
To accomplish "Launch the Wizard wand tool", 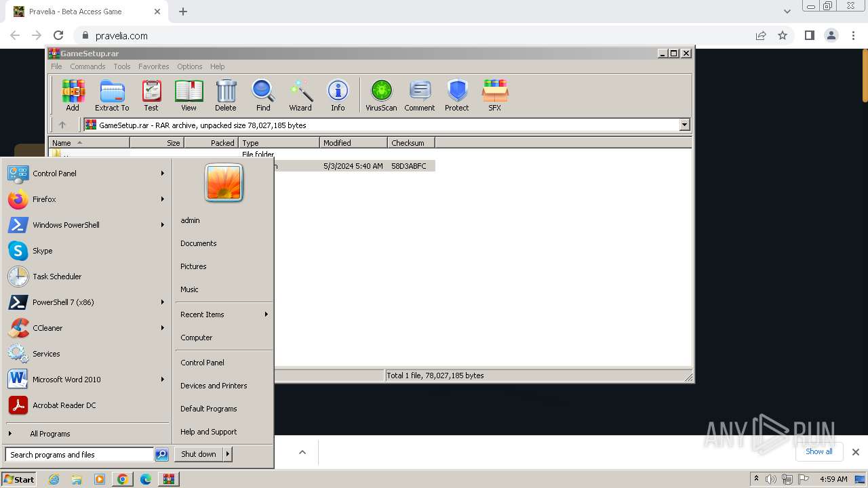I will pyautogui.click(x=300, y=95).
